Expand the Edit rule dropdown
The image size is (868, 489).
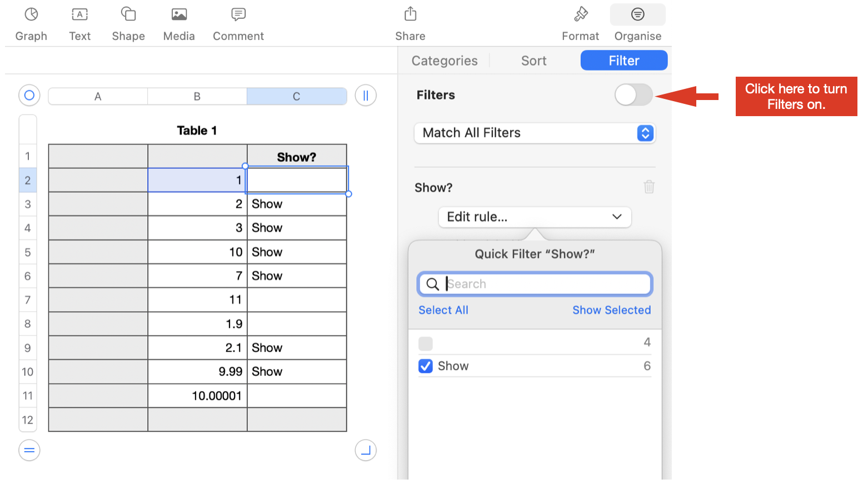535,217
